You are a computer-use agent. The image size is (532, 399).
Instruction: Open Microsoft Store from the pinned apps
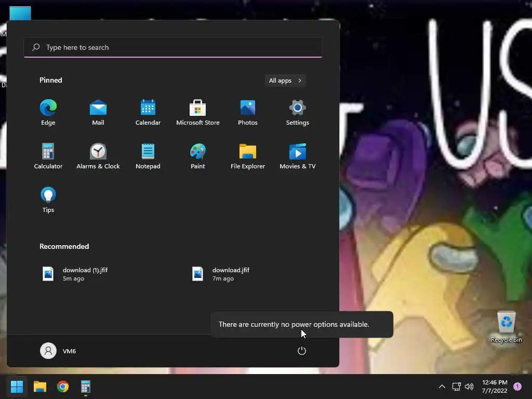pos(198,112)
